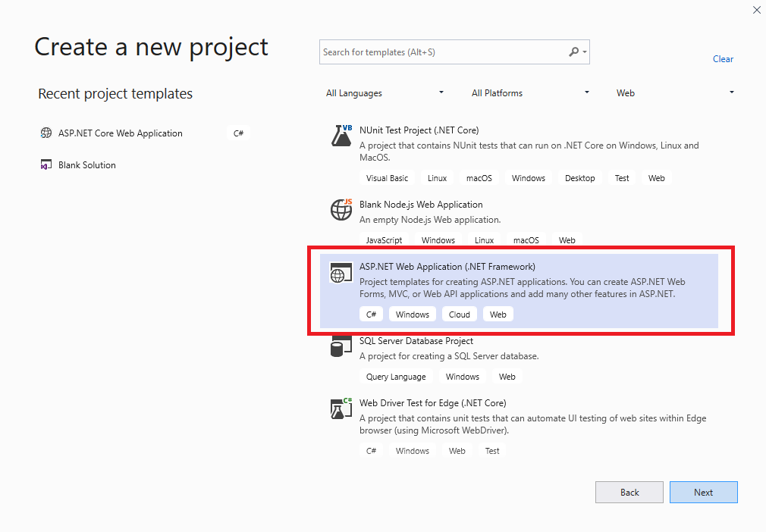Click the Next button
This screenshot has height=532, width=766.
[703, 493]
